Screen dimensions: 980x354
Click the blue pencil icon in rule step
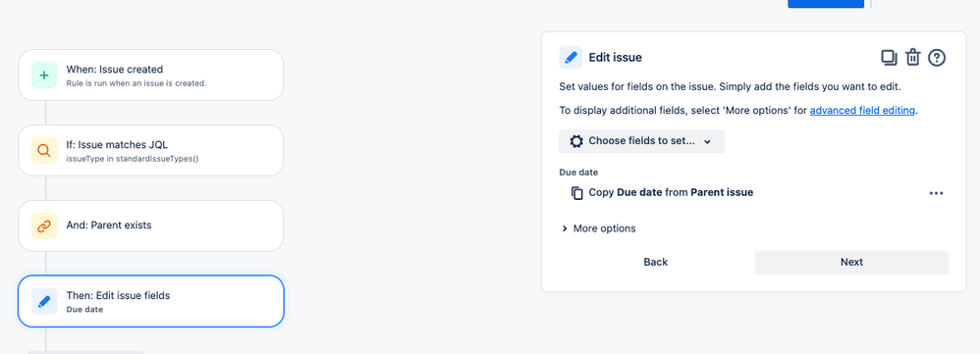click(x=44, y=302)
